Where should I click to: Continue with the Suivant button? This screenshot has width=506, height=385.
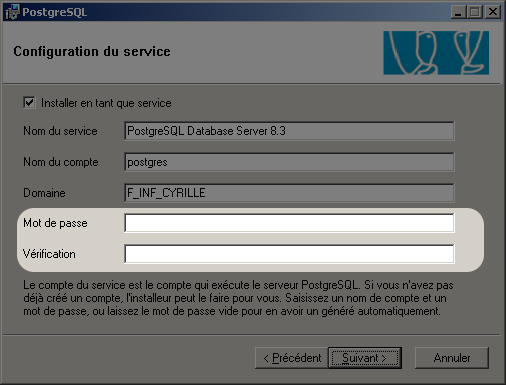pos(365,358)
